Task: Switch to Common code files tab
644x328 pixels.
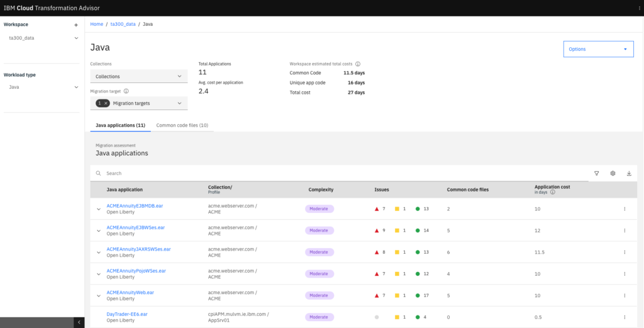Action: pos(182,125)
